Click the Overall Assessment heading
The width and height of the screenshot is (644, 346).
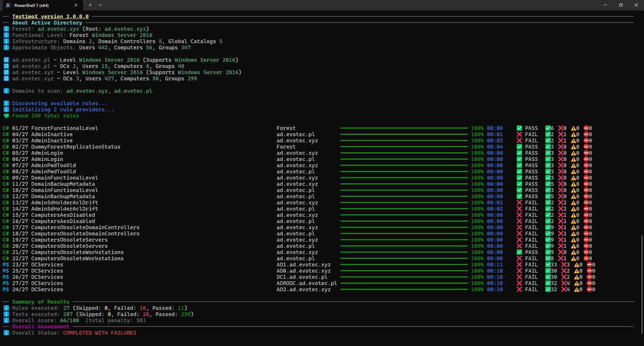tap(41, 327)
